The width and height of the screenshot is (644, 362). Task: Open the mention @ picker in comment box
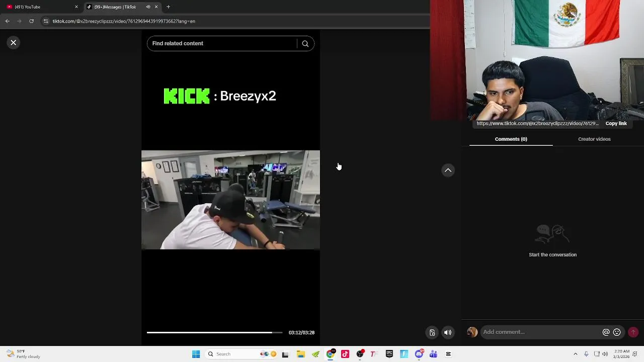pyautogui.click(x=606, y=332)
